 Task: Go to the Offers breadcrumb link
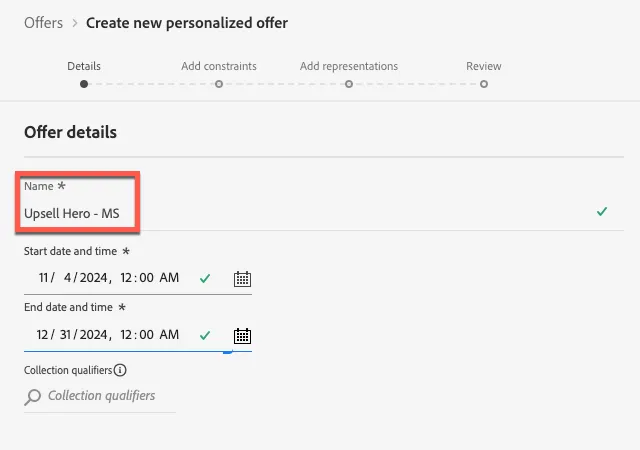coord(44,23)
